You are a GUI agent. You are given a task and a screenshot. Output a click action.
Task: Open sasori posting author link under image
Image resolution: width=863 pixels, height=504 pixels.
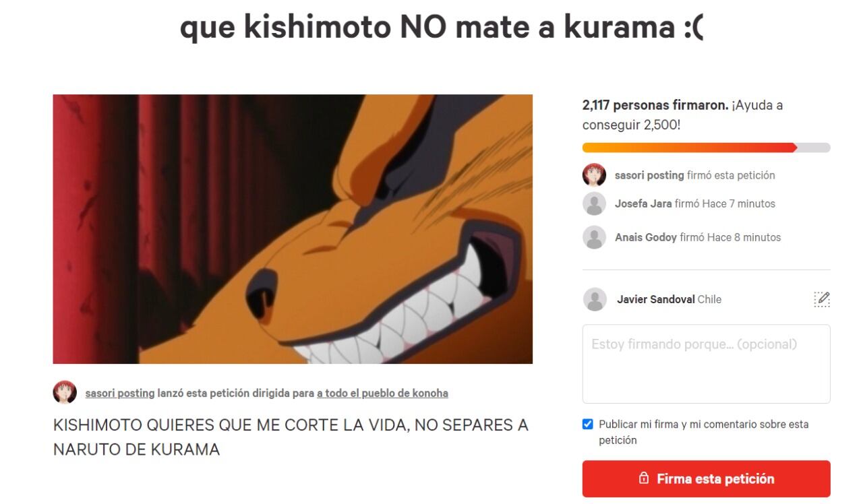pyautogui.click(x=119, y=393)
